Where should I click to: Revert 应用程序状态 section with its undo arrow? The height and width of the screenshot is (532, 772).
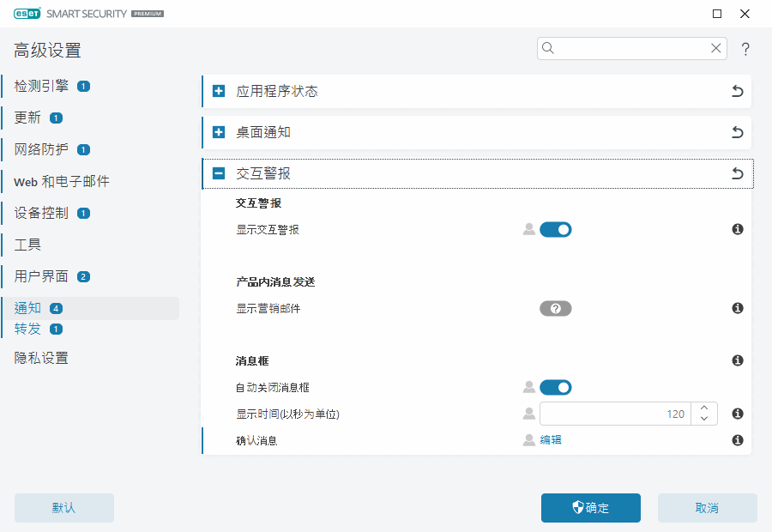tap(737, 92)
